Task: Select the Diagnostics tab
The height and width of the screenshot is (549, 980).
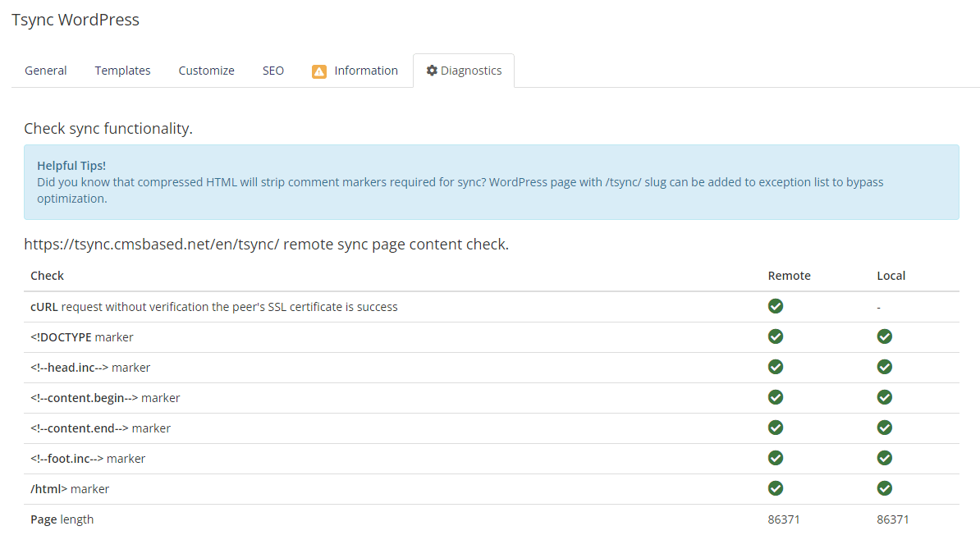Action: tap(464, 71)
